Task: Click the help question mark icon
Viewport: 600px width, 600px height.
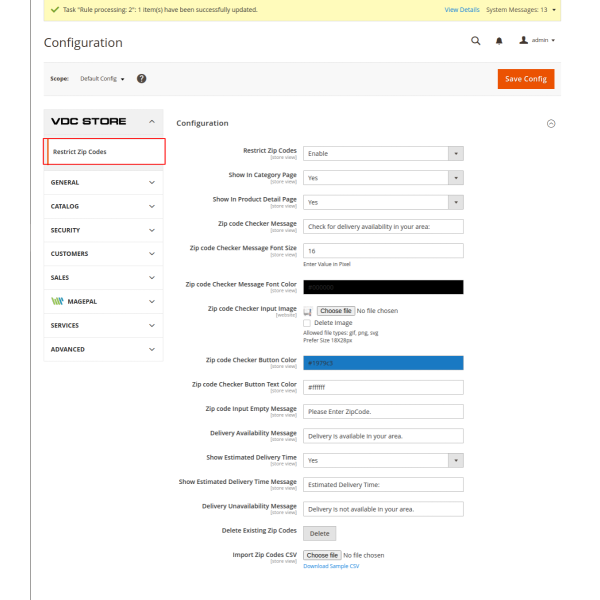Action: coord(142,78)
